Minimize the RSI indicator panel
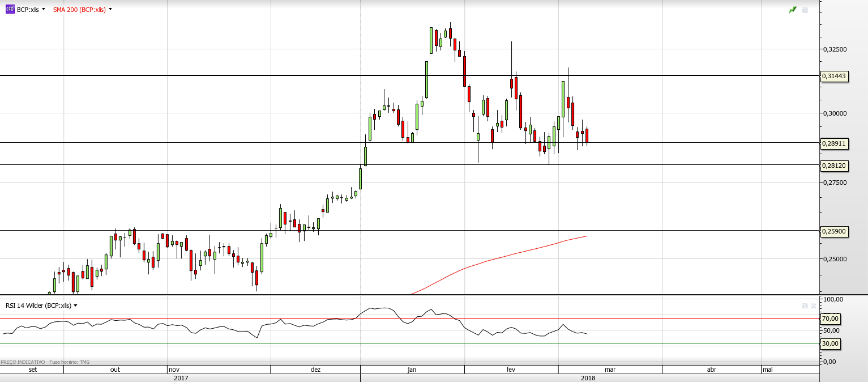This screenshot has height=382, width=868. point(805,305)
